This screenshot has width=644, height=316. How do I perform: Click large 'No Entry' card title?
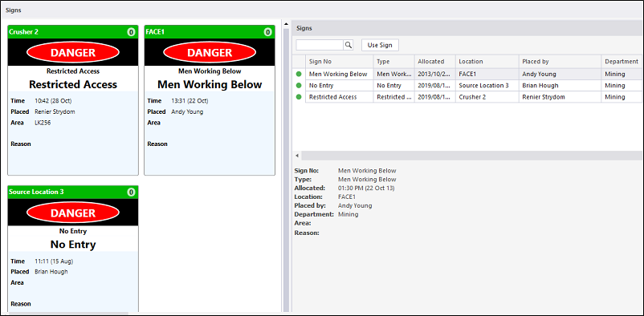(x=73, y=245)
